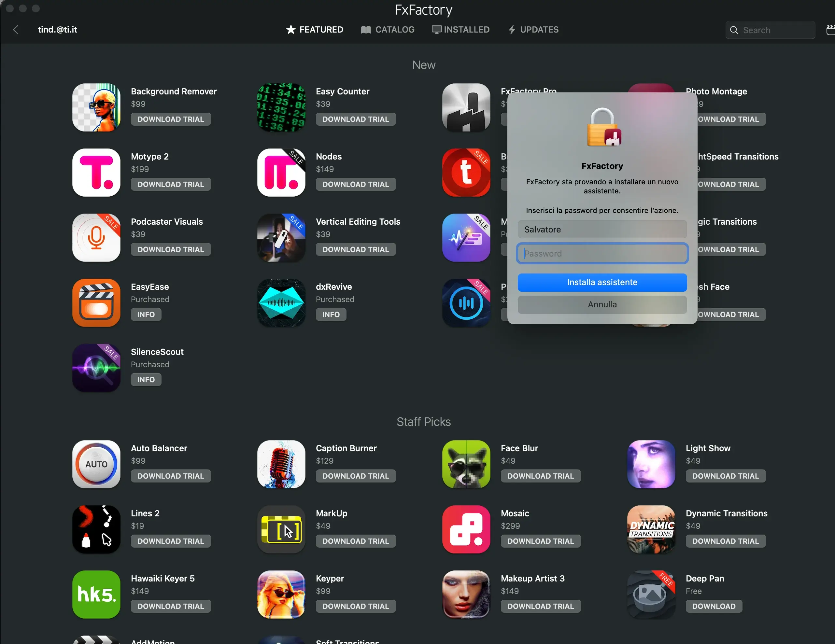Open the Makeup Artist 3 icon
Screen dimensions: 835x644
[x=466, y=595]
